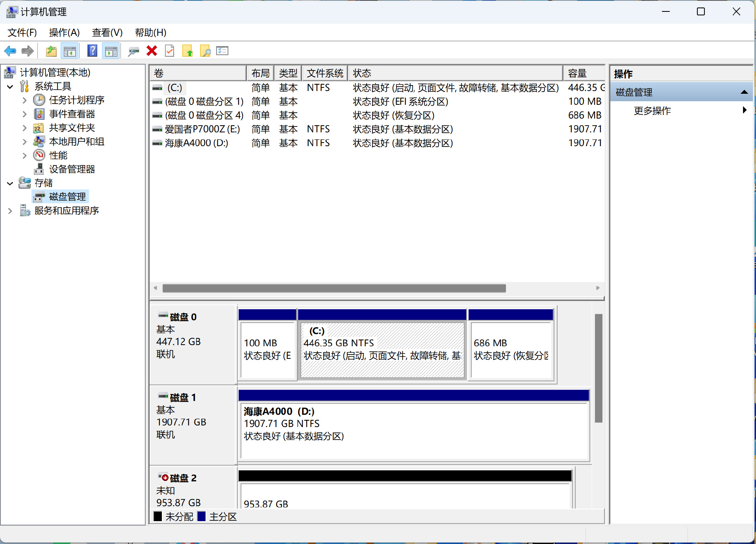Click the blue Help question mark icon
Viewport: 756px width, 544px height.
92,51
